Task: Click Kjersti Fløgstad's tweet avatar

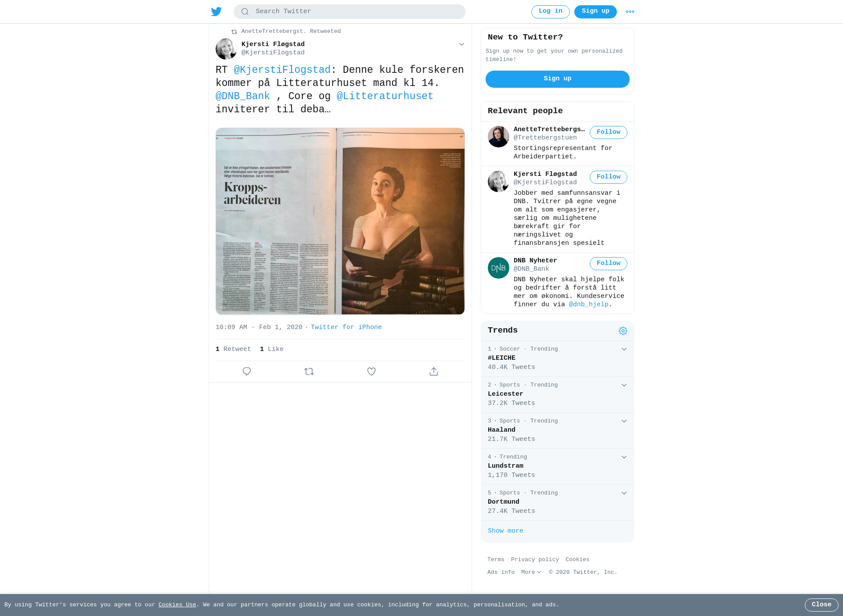Action: [226, 49]
